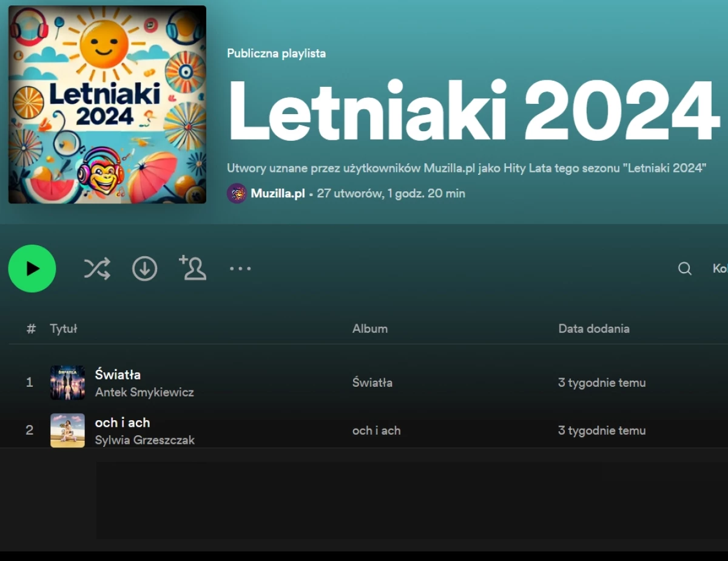Play the playlist with the green button
The width and height of the screenshot is (728, 561).
click(32, 268)
